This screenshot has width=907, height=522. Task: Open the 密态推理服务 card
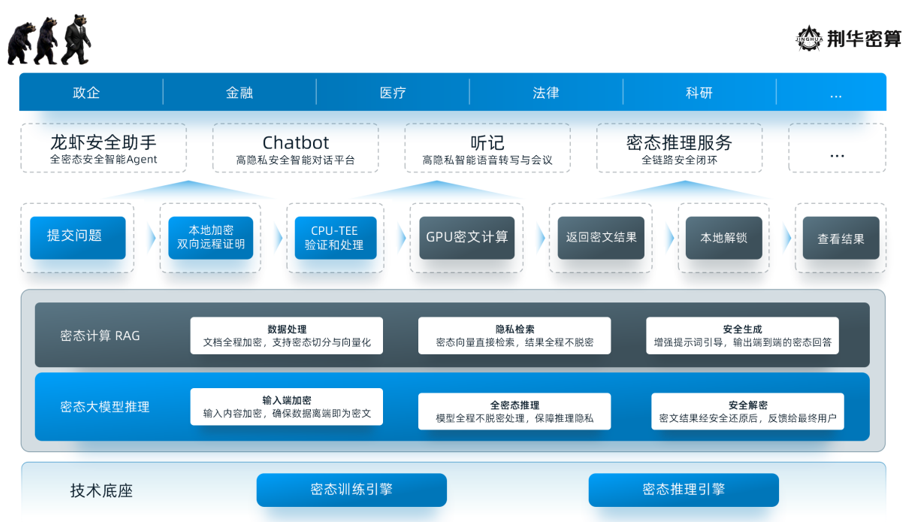tap(679, 149)
